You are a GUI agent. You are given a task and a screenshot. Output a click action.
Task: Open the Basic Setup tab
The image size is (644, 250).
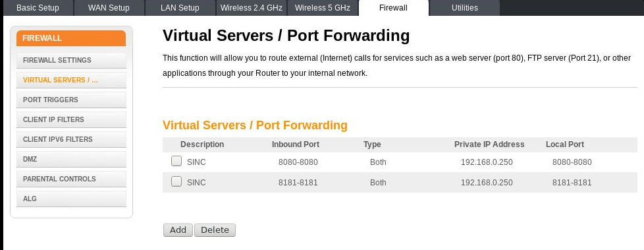coord(38,8)
